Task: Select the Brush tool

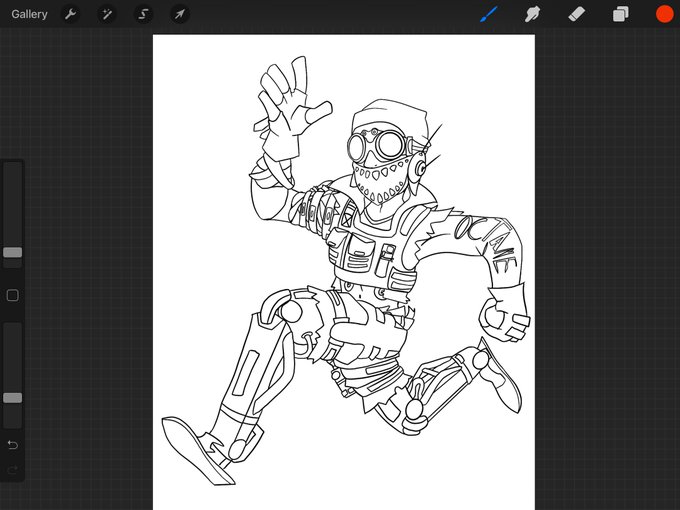Action: (489, 14)
